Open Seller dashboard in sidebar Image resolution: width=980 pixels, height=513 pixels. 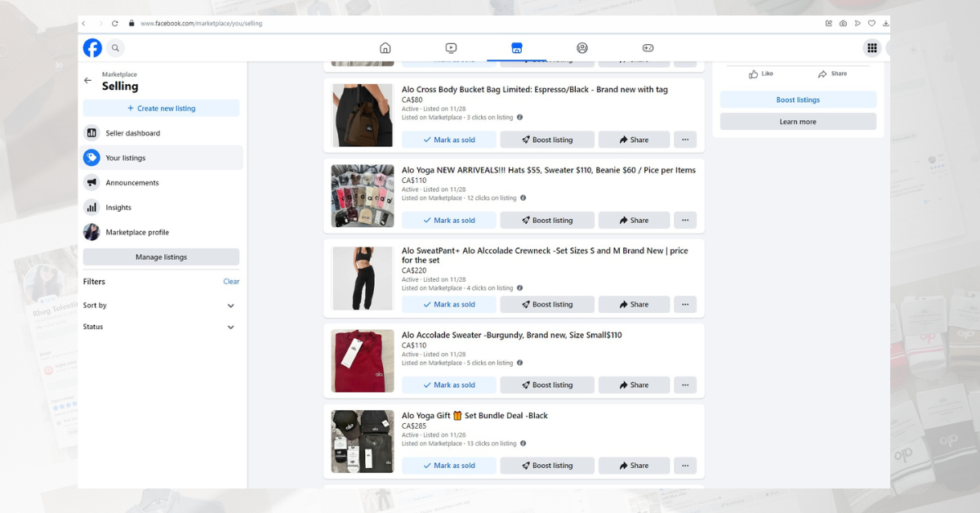point(163,133)
